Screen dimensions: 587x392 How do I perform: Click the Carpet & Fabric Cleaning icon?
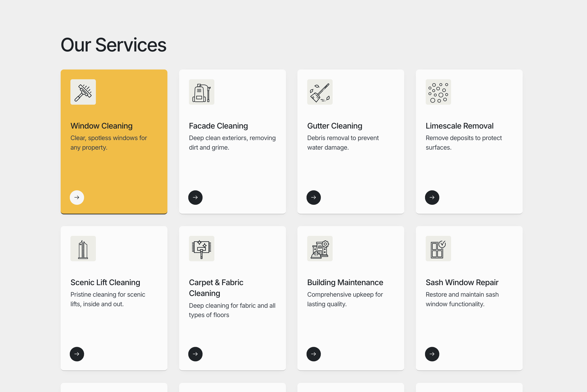(201, 248)
